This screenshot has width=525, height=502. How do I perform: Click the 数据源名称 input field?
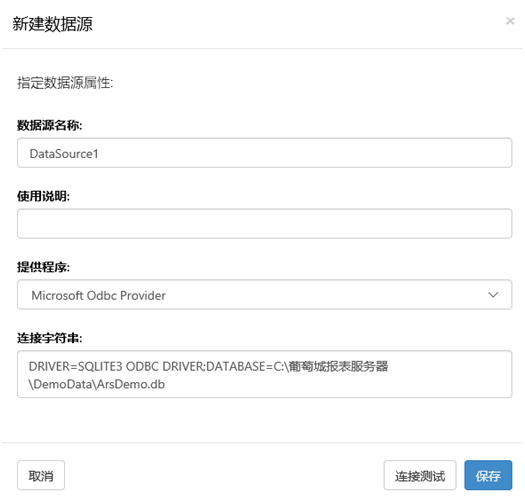pos(265,153)
